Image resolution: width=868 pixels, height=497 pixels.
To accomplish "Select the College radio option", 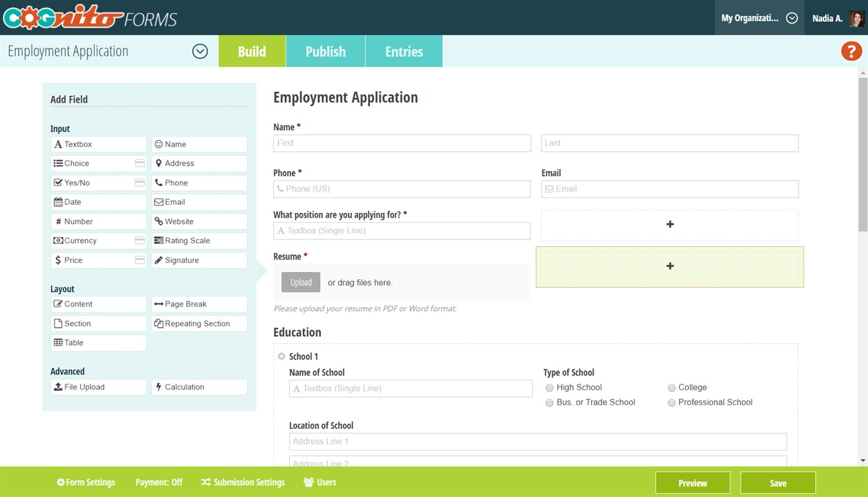I will [x=671, y=388].
